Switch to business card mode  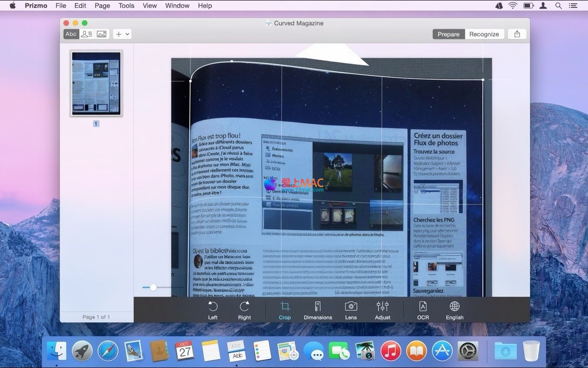pyautogui.click(x=87, y=34)
